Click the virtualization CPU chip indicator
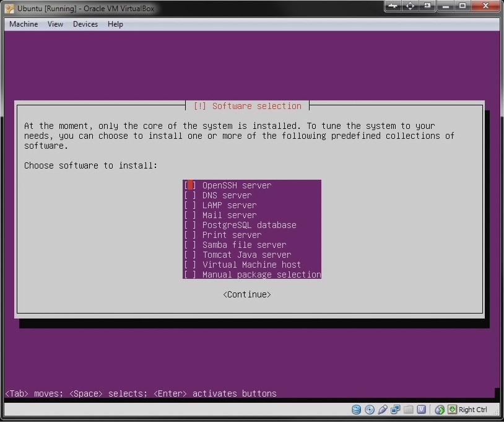 [422, 410]
